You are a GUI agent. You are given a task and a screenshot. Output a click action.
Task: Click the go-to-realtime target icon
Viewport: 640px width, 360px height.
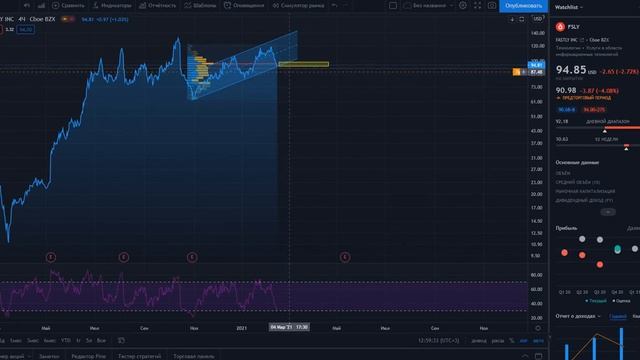pos(538,328)
